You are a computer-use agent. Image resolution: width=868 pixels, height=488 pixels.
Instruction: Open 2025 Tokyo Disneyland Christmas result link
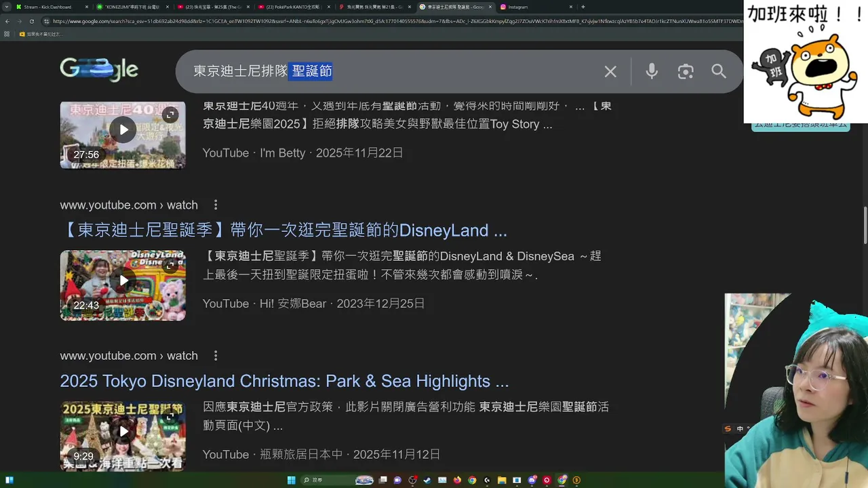(x=284, y=381)
